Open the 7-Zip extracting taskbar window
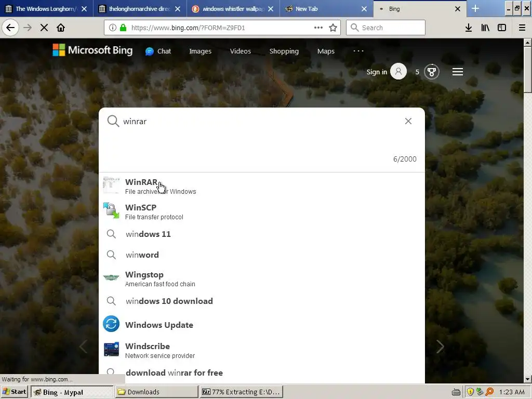 (241, 392)
